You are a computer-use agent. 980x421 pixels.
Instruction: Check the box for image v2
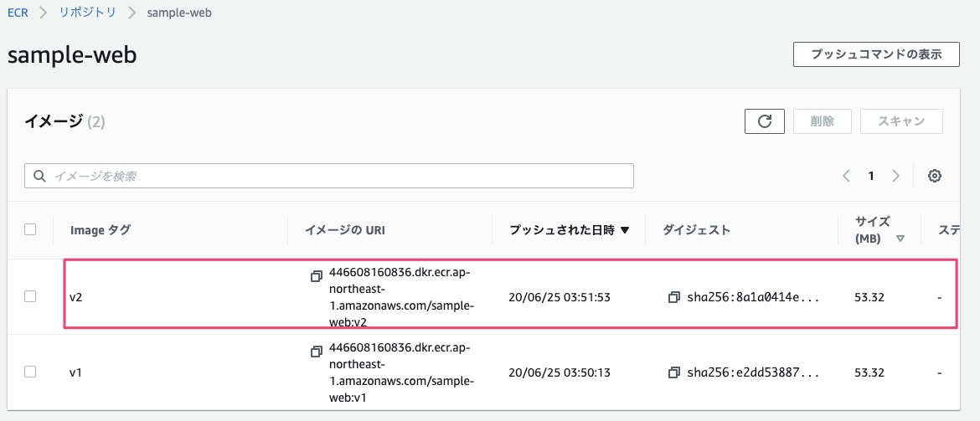(30, 296)
